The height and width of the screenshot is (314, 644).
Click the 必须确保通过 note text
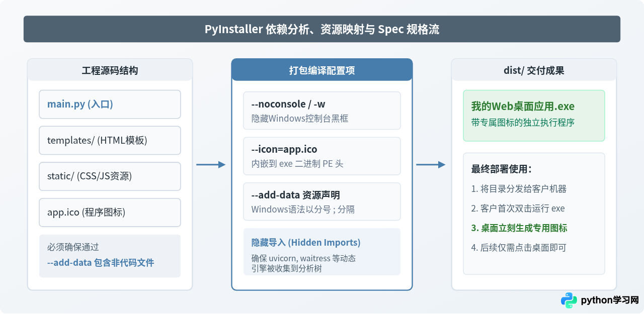tap(73, 247)
